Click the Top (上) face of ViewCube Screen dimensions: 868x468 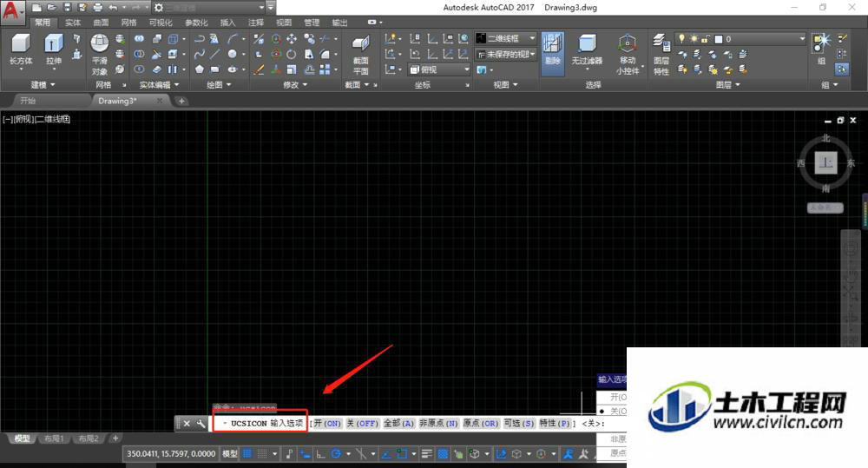coord(825,163)
